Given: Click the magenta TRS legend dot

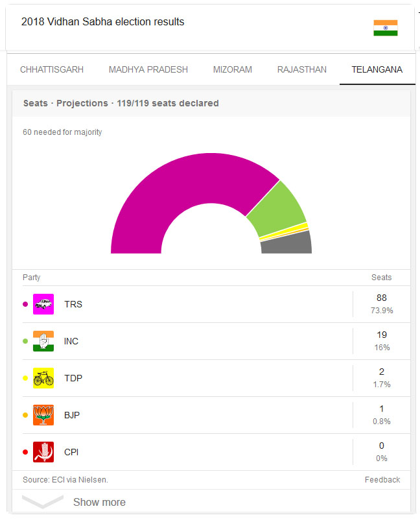Looking at the screenshot, I should tap(25, 304).
